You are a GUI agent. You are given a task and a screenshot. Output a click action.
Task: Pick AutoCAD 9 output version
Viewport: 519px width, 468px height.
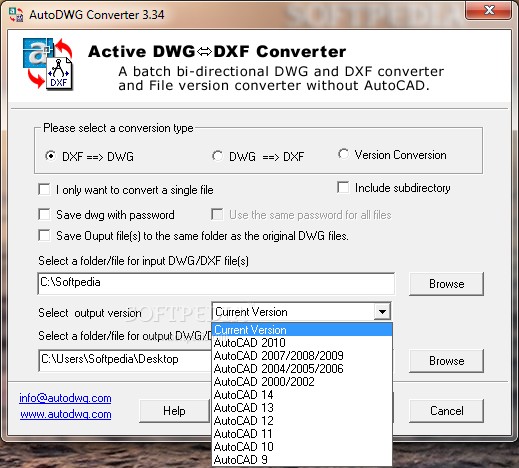pyautogui.click(x=302, y=460)
